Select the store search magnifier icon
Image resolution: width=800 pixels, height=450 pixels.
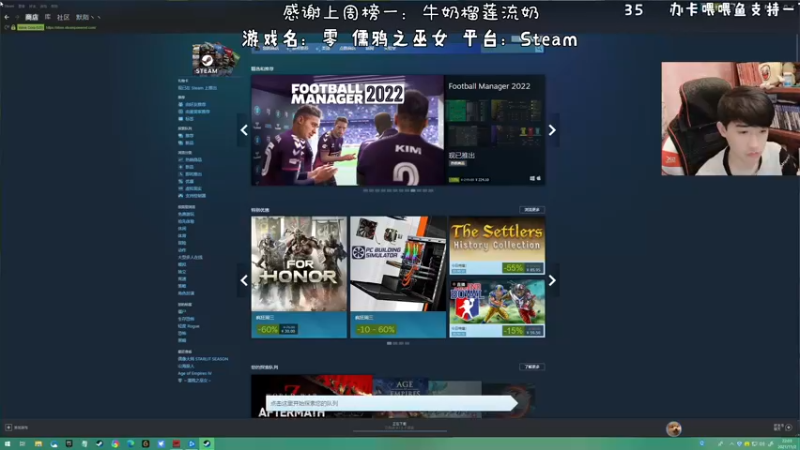coord(539,49)
